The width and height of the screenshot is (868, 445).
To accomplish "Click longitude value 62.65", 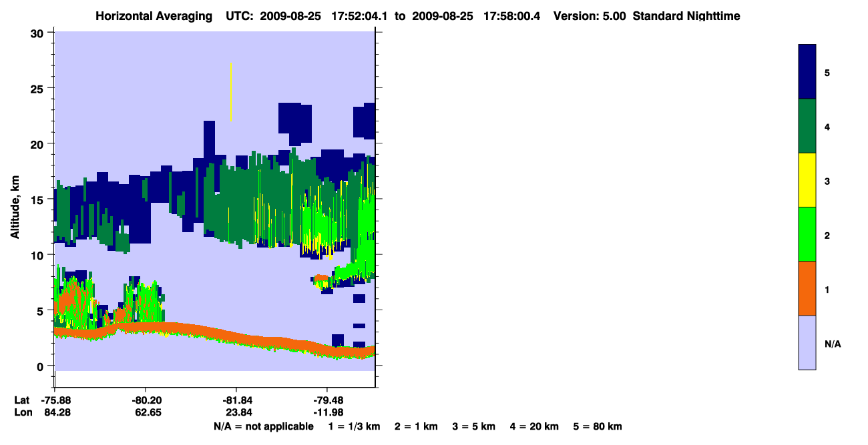I will tap(148, 412).
